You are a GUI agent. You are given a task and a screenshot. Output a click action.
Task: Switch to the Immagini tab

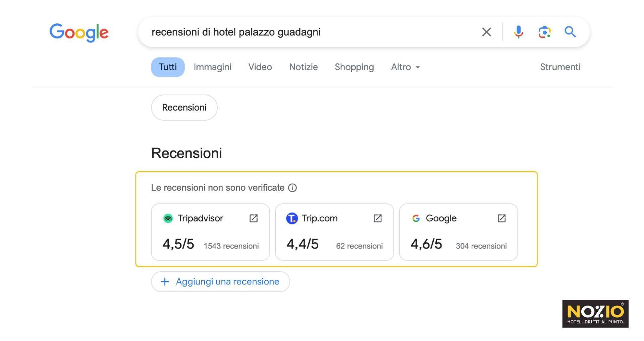click(x=213, y=67)
